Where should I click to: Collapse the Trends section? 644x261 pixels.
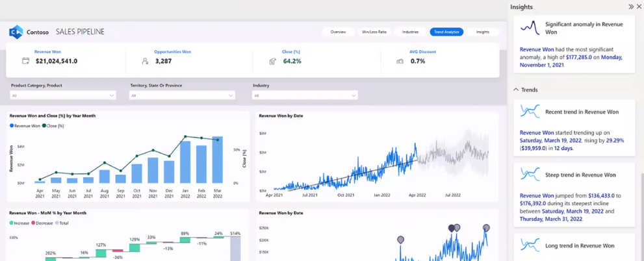point(516,90)
